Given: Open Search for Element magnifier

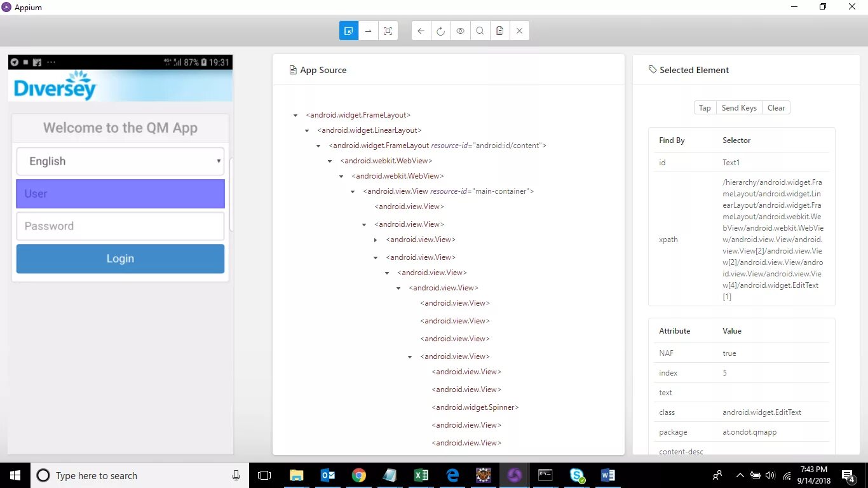Looking at the screenshot, I should point(480,30).
